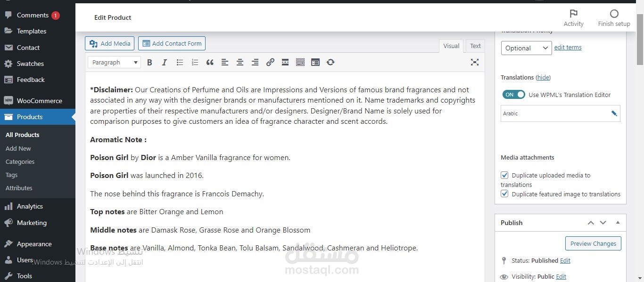Switch to the Text editor tab
Viewport: 644px width, 282px height.
point(475,46)
